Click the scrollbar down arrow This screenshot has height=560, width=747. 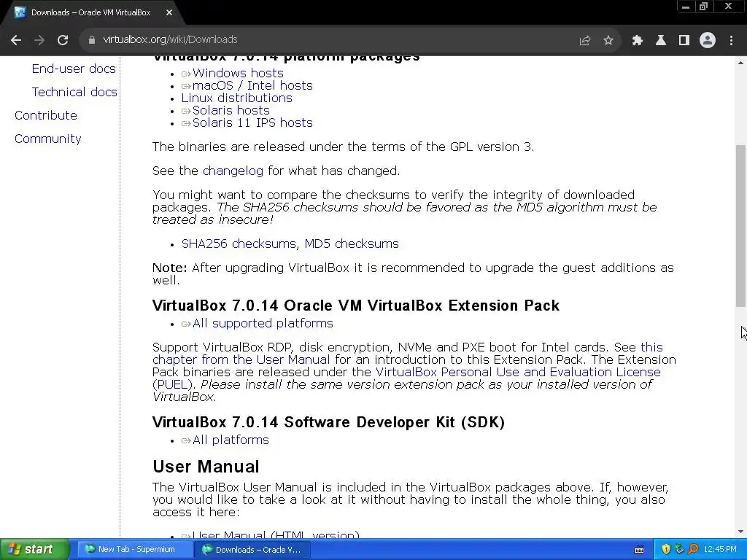coord(740,532)
